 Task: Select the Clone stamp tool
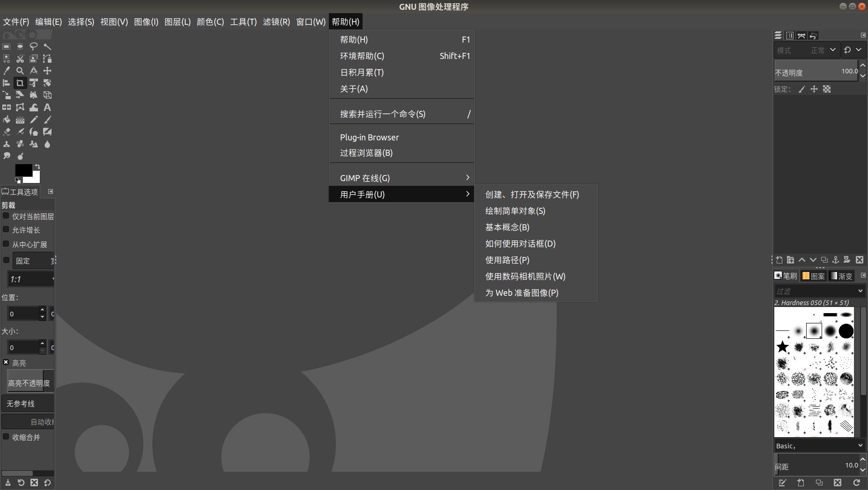pyautogui.click(x=7, y=144)
